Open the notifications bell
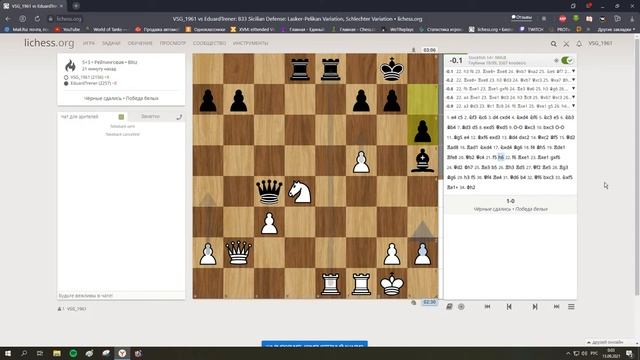This screenshot has width=640, height=360. click(579, 44)
